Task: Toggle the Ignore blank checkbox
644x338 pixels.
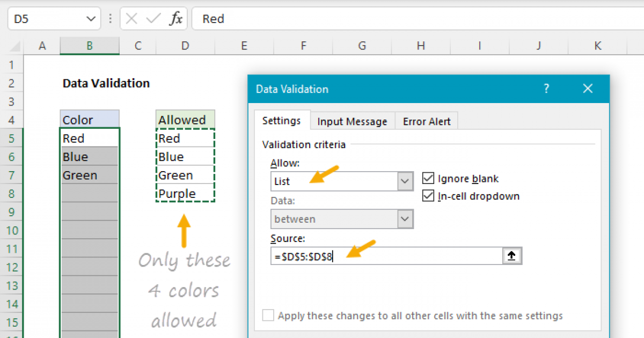Action: pyautogui.click(x=428, y=179)
